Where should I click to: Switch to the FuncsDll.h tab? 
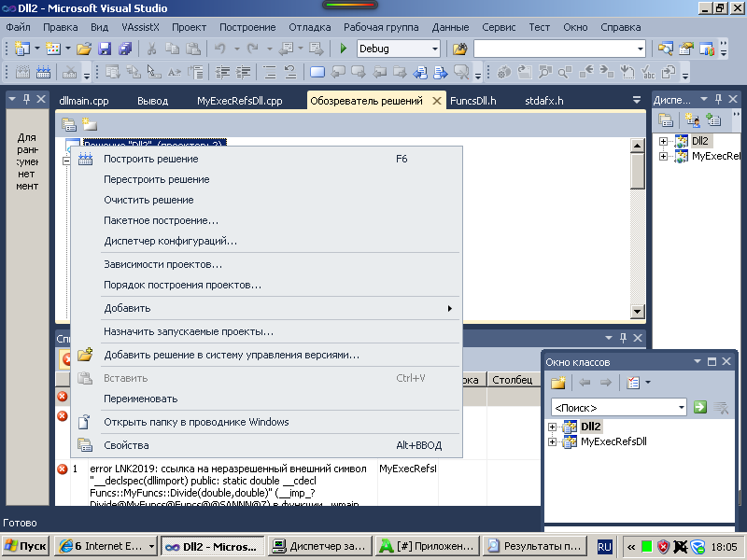point(472,101)
